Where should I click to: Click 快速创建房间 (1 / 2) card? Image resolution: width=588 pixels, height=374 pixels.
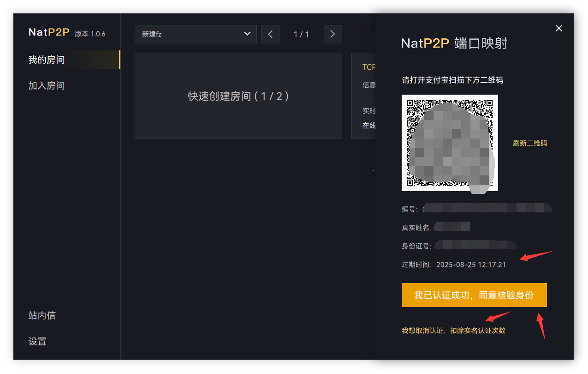coord(238,96)
